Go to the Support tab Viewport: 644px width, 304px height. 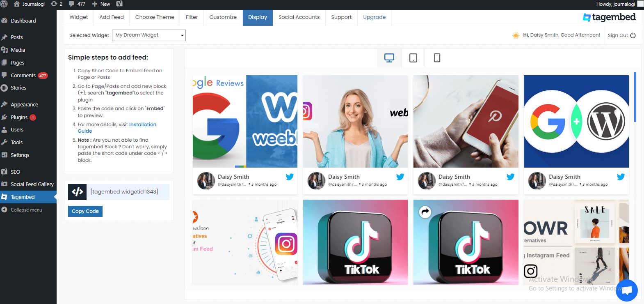[x=341, y=17]
